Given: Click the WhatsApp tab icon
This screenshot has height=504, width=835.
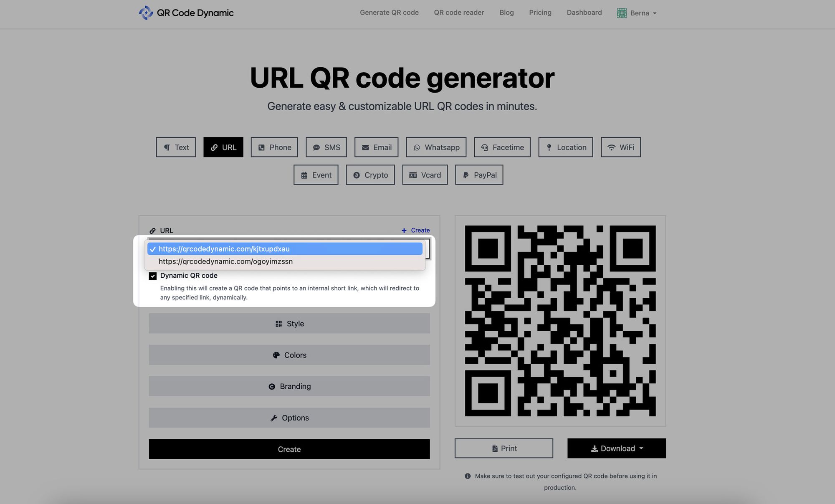Looking at the screenshot, I should tap(416, 147).
